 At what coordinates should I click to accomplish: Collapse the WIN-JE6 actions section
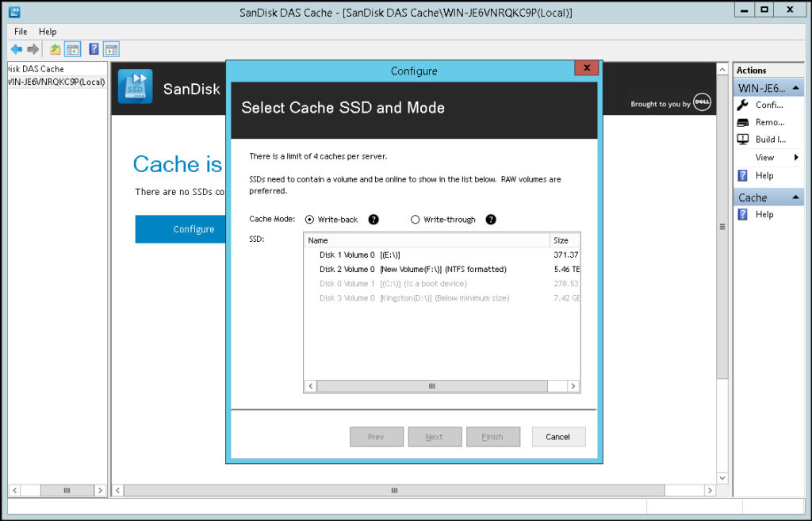[796, 88]
